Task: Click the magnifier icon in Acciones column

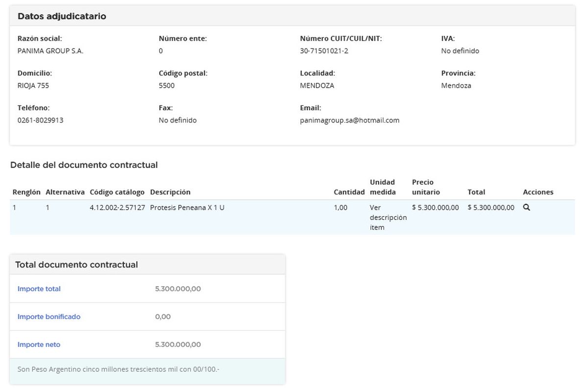Action: (x=527, y=207)
